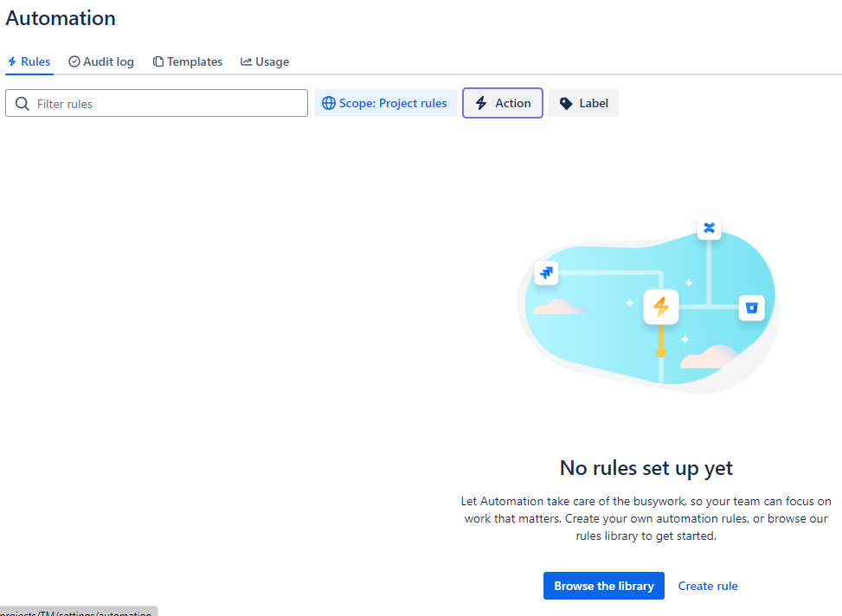Click the Audit log checkmark icon

point(74,61)
